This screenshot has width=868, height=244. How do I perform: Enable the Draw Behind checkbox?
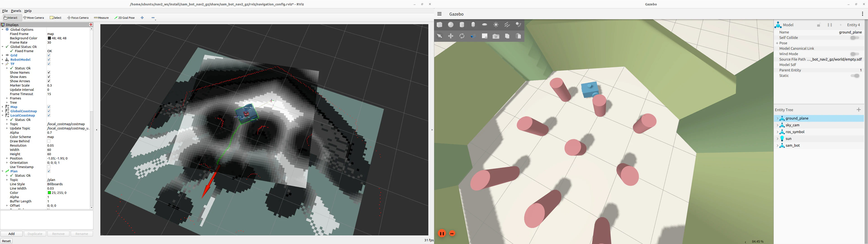[x=49, y=141]
